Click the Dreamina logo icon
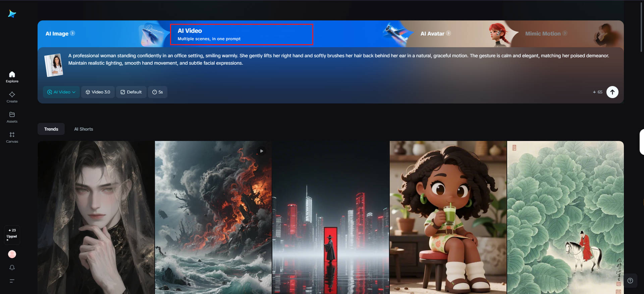The image size is (644, 294). 12,14
